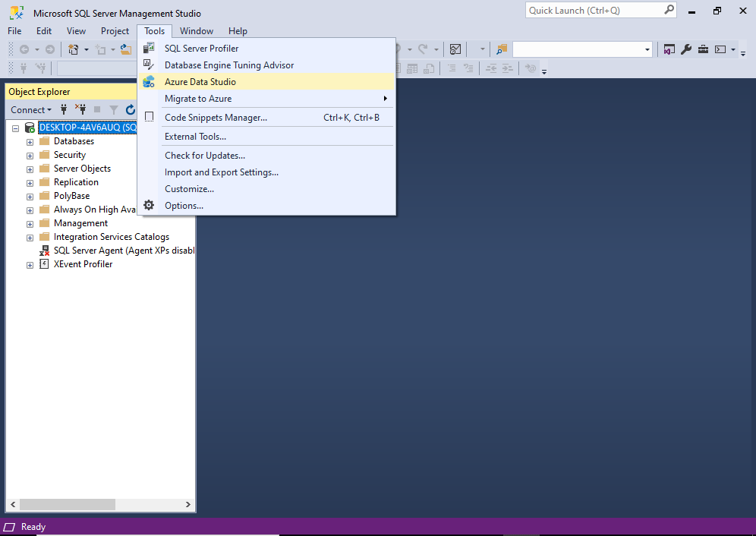Click the SQL Server Profiler icon
Image resolution: width=756 pixels, height=536 pixels.
tap(149, 48)
